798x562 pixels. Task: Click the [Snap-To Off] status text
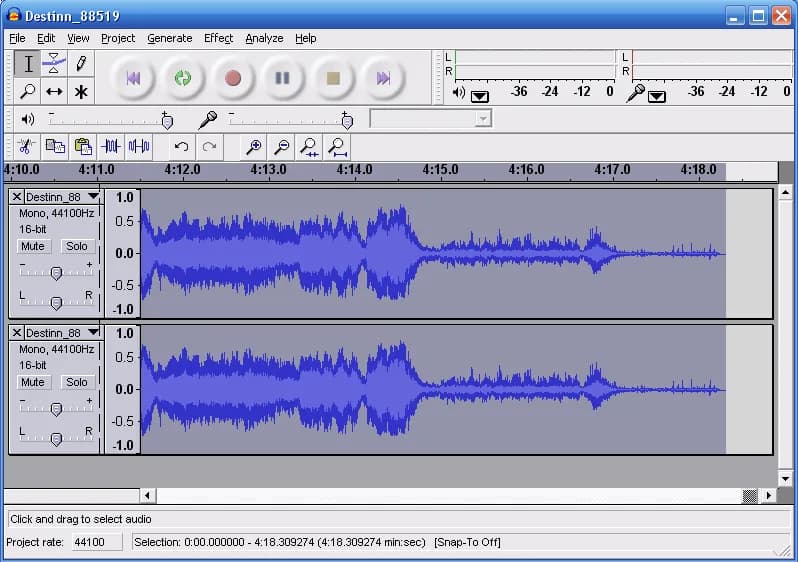pos(467,542)
